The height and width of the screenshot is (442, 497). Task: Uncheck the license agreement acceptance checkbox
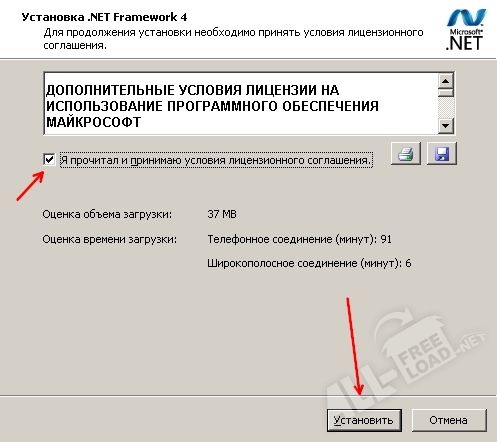click(x=49, y=160)
